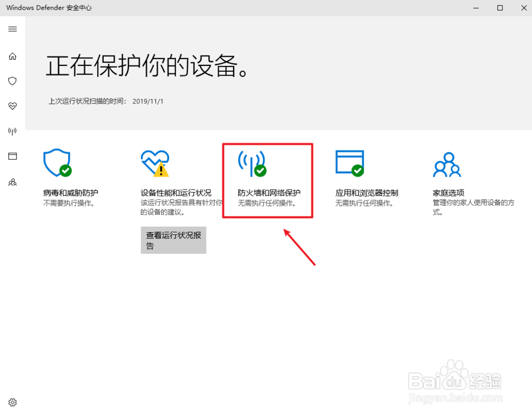This screenshot has height=416, width=532.
Task: Click 管理你的家人使用设备的方式 description
Action: [473, 207]
